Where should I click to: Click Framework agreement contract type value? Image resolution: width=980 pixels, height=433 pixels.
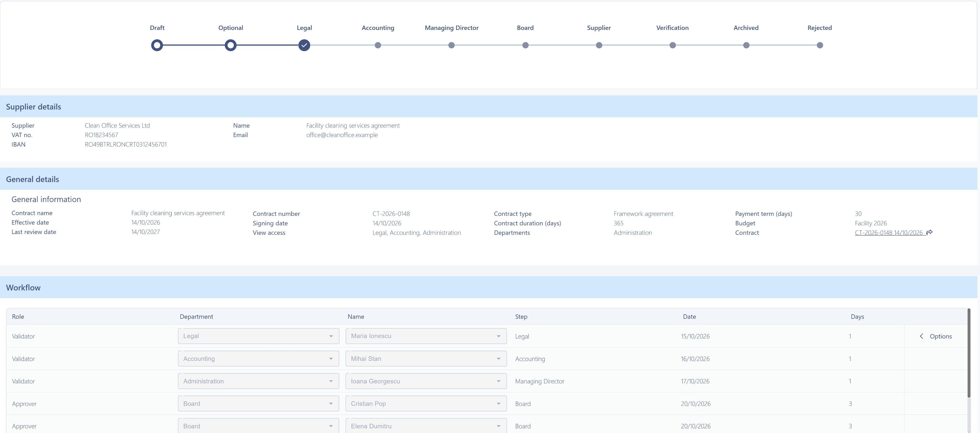[x=643, y=214]
